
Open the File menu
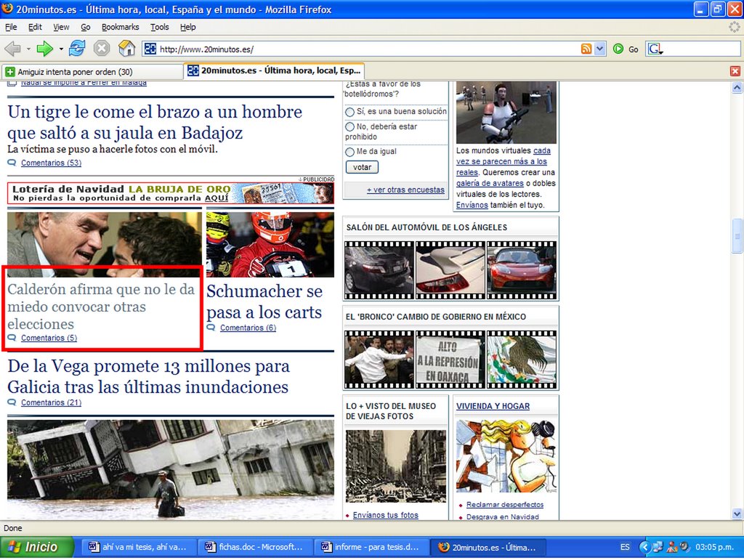click(x=11, y=27)
